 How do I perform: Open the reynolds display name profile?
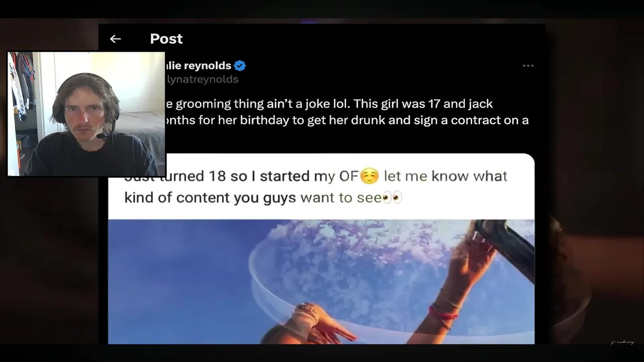(198, 65)
